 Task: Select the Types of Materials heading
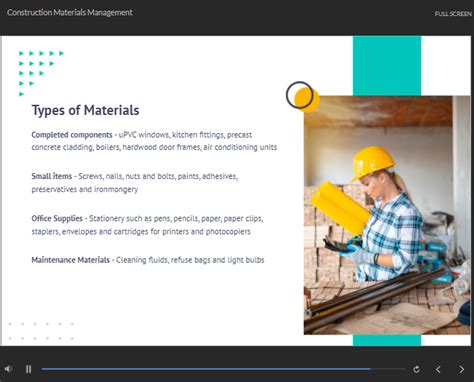85,110
